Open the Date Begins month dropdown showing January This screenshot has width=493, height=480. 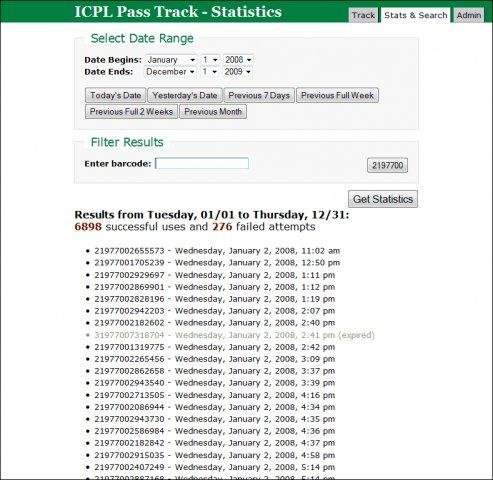[171, 60]
